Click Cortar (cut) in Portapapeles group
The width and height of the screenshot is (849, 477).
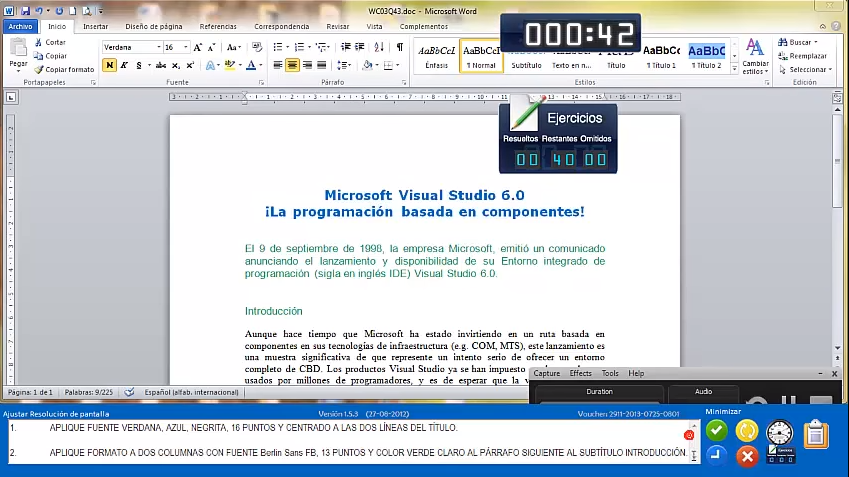coord(50,42)
